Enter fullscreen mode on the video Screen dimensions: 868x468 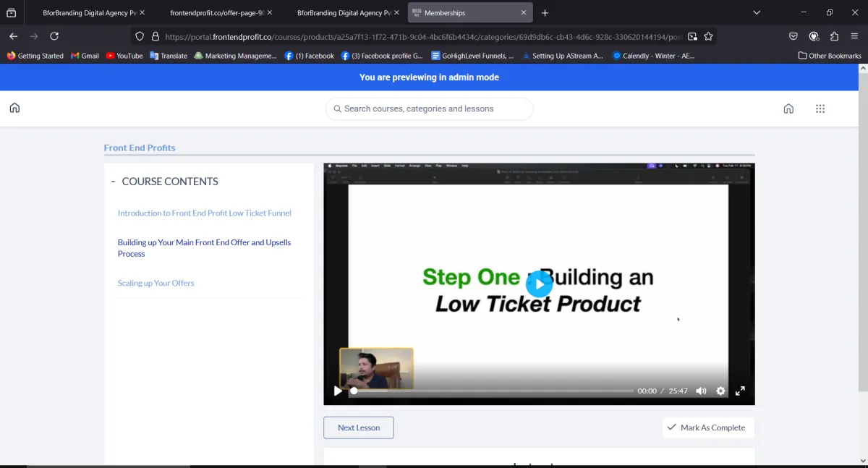pyautogui.click(x=740, y=391)
